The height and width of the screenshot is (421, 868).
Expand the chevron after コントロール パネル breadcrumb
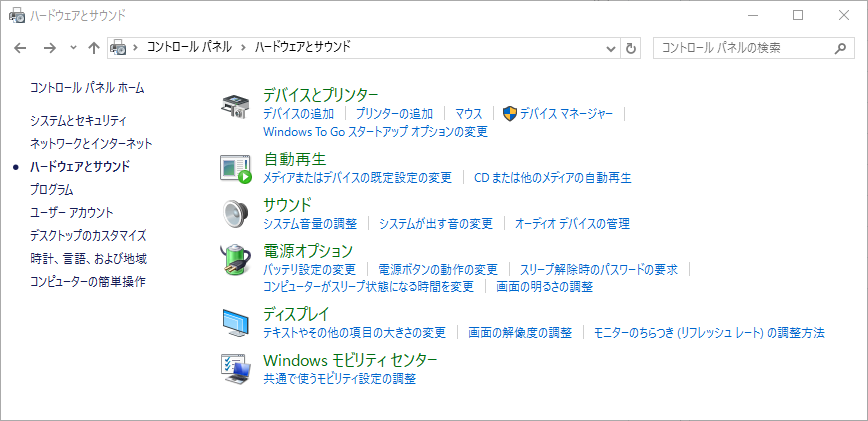coord(243,47)
